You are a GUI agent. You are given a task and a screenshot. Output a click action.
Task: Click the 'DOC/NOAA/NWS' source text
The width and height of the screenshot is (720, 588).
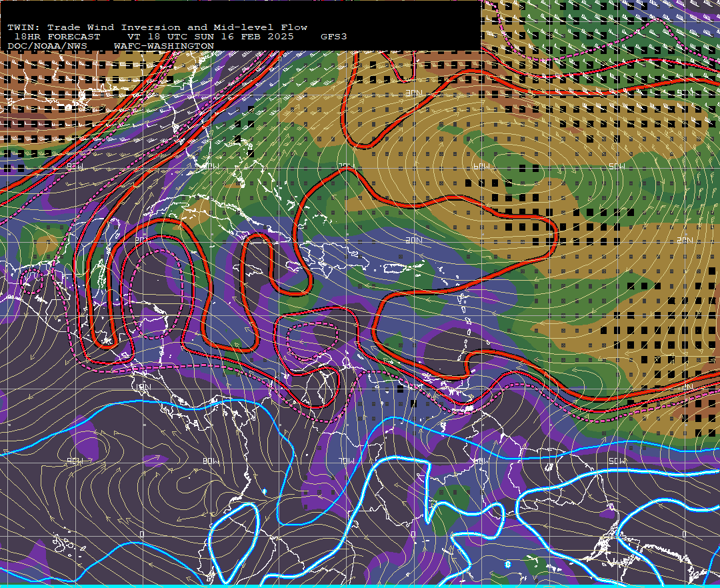click(47, 47)
